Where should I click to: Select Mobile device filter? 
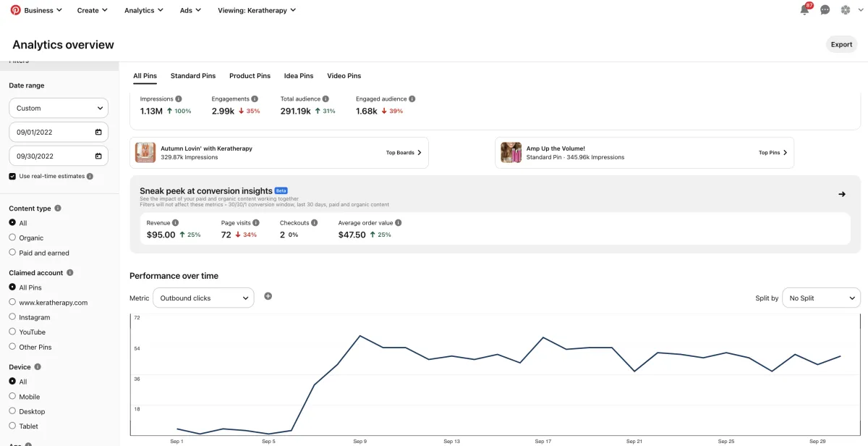pyautogui.click(x=12, y=397)
